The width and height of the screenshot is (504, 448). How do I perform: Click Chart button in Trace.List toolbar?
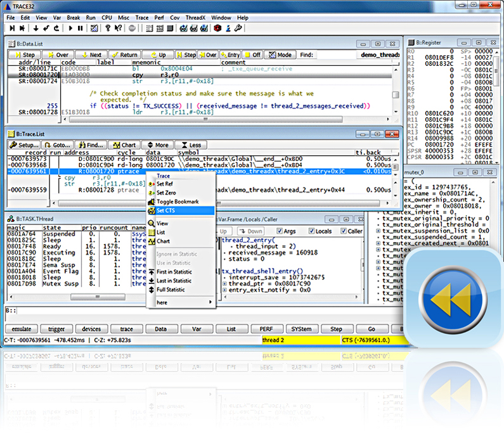(x=124, y=145)
